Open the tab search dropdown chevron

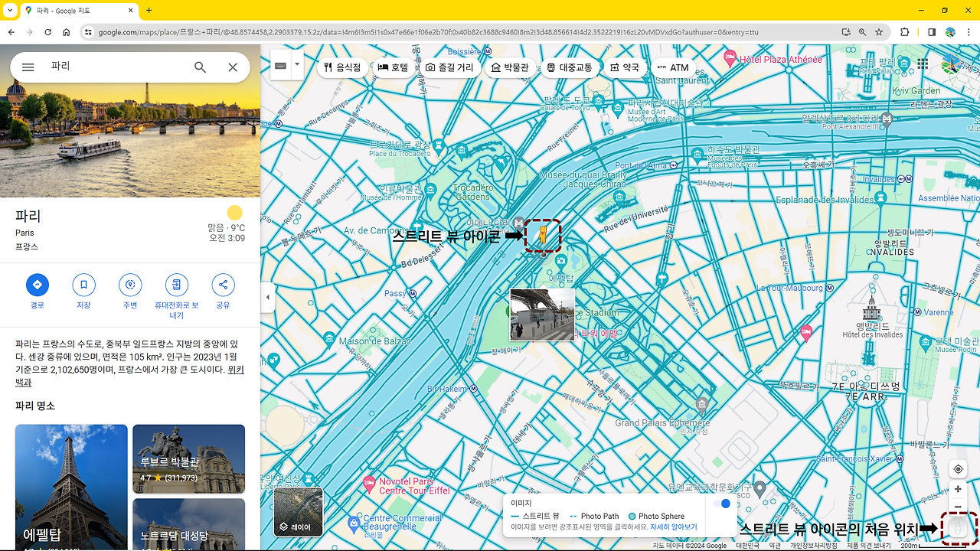(x=11, y=11)
